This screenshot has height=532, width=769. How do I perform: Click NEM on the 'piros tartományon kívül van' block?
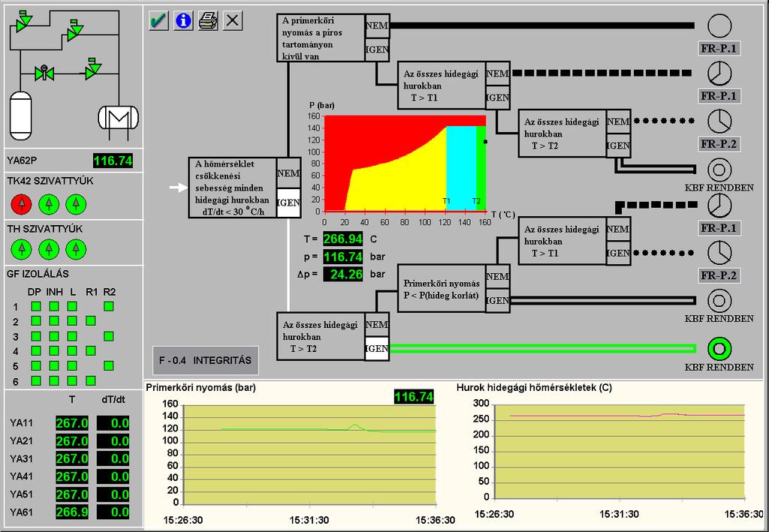point(377,26)
